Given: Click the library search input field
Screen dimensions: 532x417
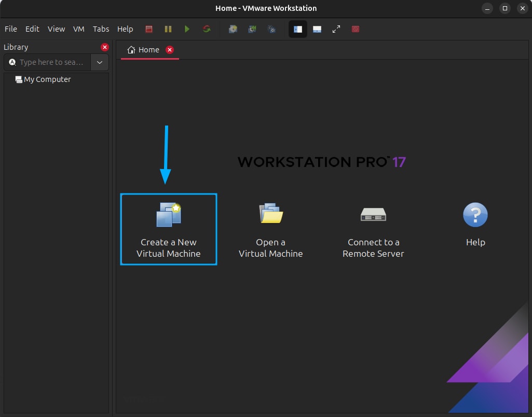Looking at the screenshot, I should point(51,62).
